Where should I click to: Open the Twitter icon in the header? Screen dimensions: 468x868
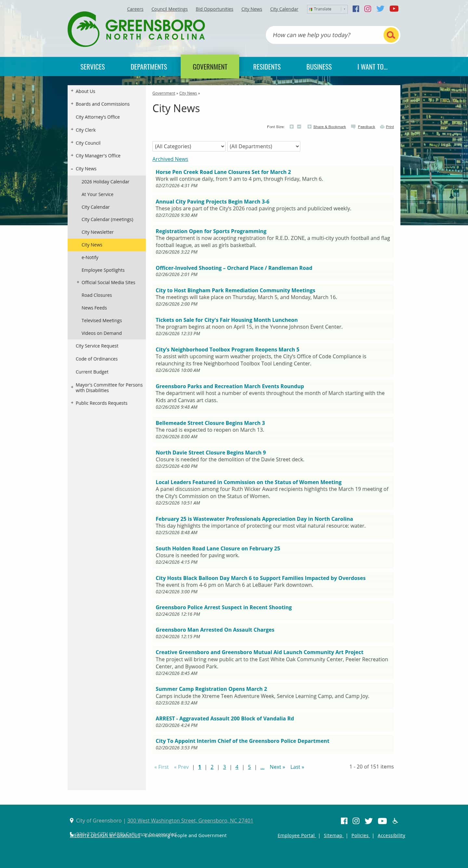pos(380,9)
